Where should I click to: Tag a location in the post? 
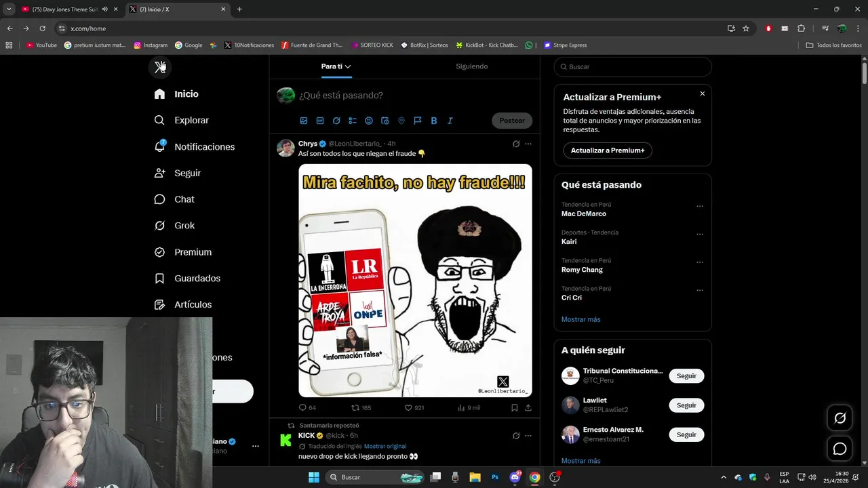pyautogui.click(x=401, y=121)
